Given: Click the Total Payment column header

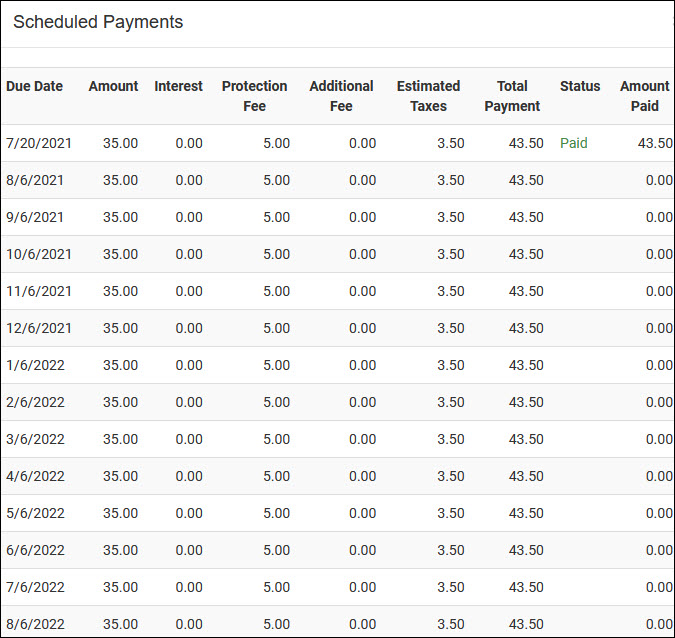Looking at the screenshot, I should tap(512, 96).
